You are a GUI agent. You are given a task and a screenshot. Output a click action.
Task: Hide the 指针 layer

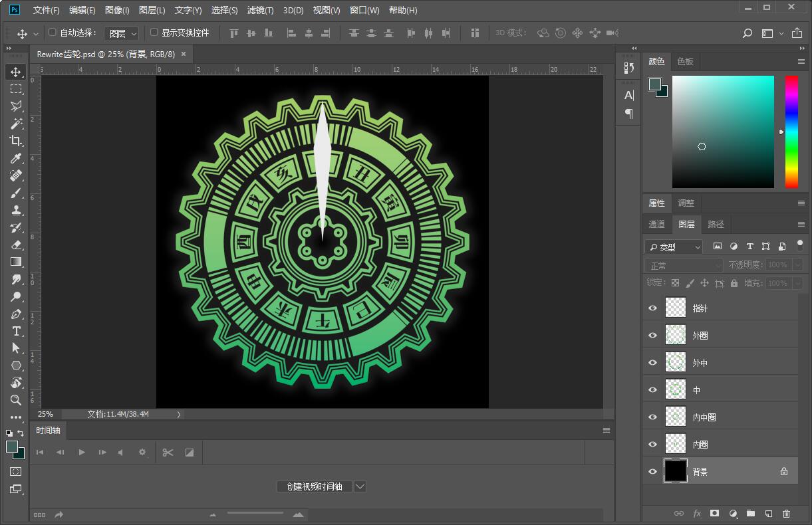[652, 308]
